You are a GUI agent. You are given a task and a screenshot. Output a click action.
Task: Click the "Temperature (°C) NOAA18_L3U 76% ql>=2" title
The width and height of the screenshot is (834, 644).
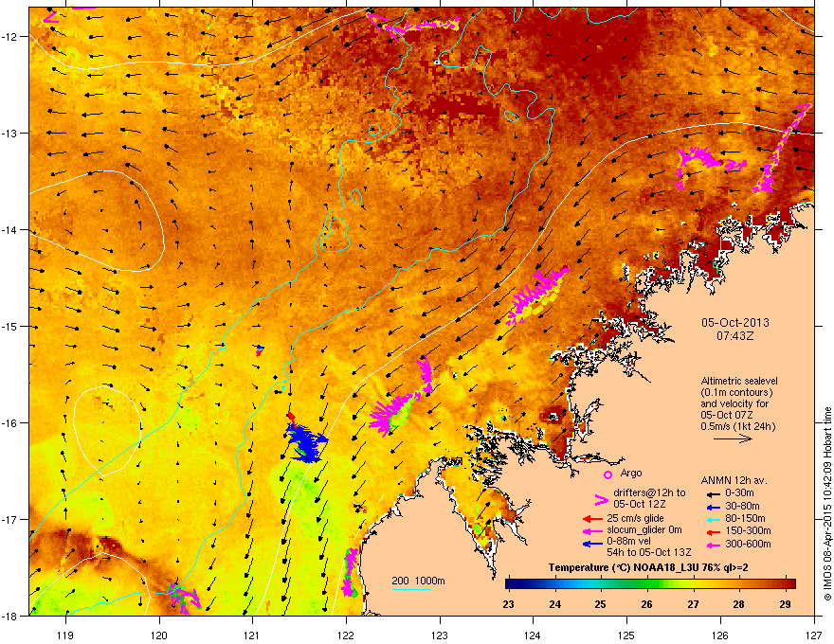tap(648, 567)
